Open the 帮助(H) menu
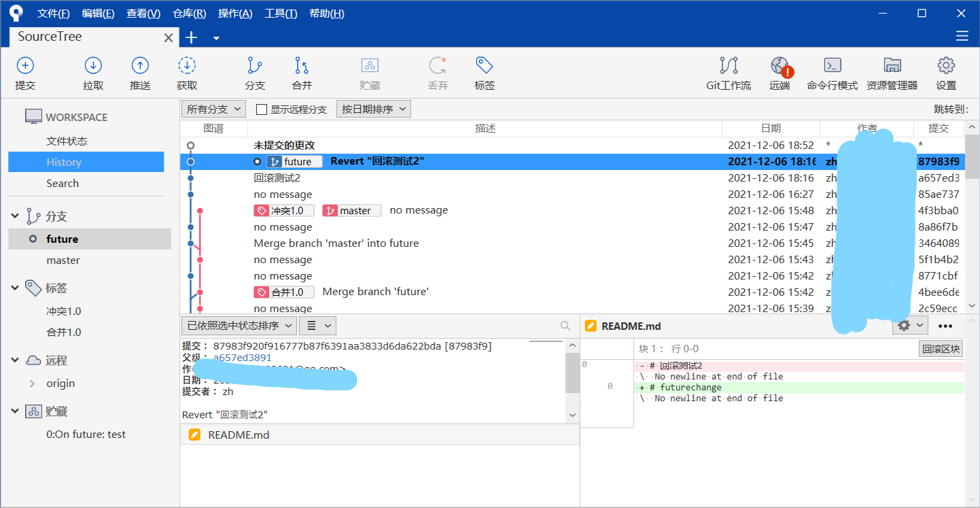The height and width of the screenshot is (508, 980). pyautogui.click(x=327, y=14)
